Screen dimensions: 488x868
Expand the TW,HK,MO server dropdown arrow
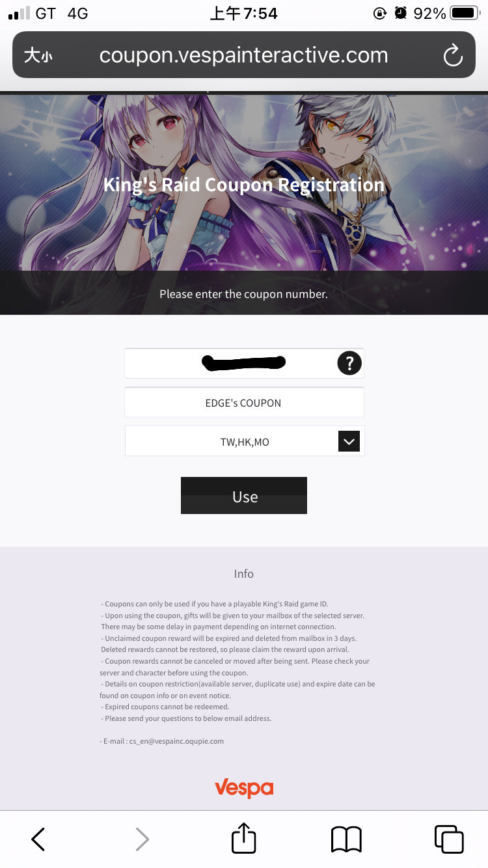click(x=349, y=441)
